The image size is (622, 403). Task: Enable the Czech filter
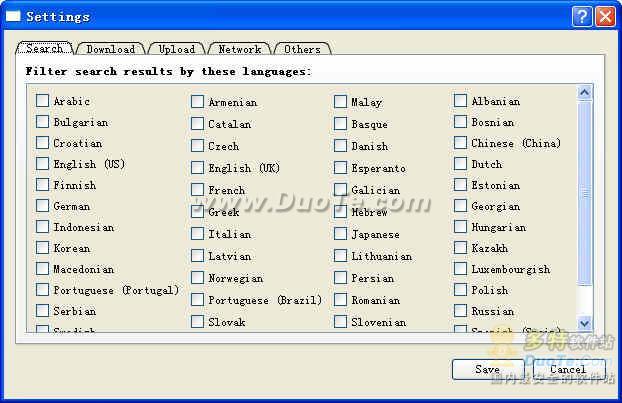pos(198,146)
